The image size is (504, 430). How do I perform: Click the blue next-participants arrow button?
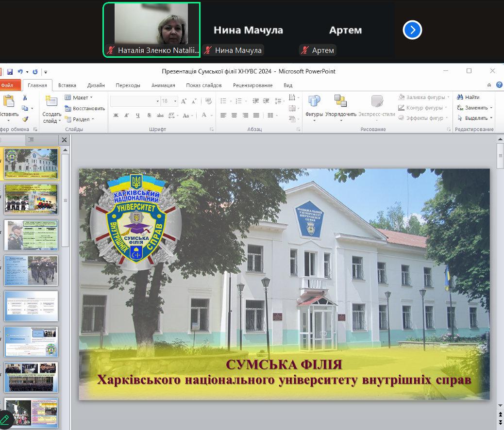pos(412,30)
